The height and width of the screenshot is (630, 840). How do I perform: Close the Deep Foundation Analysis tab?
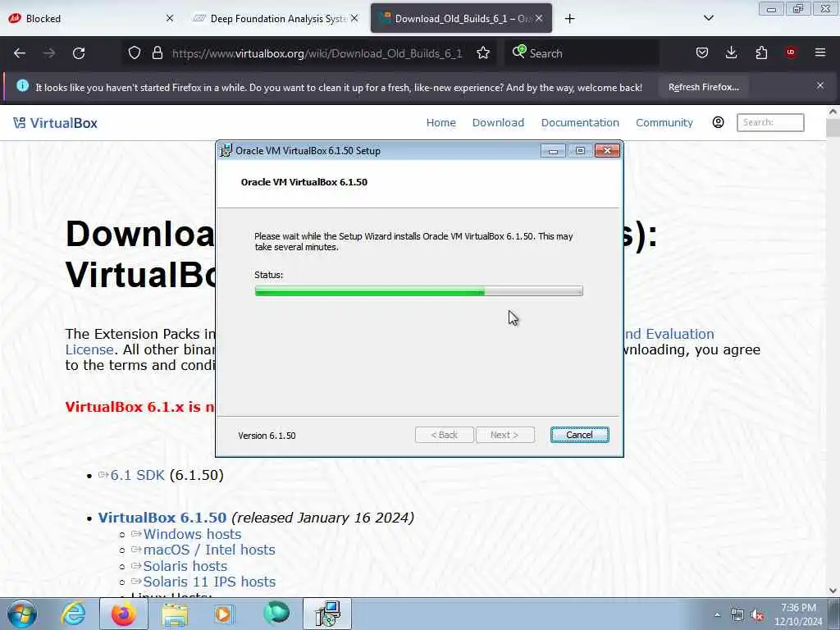(354, 18)
